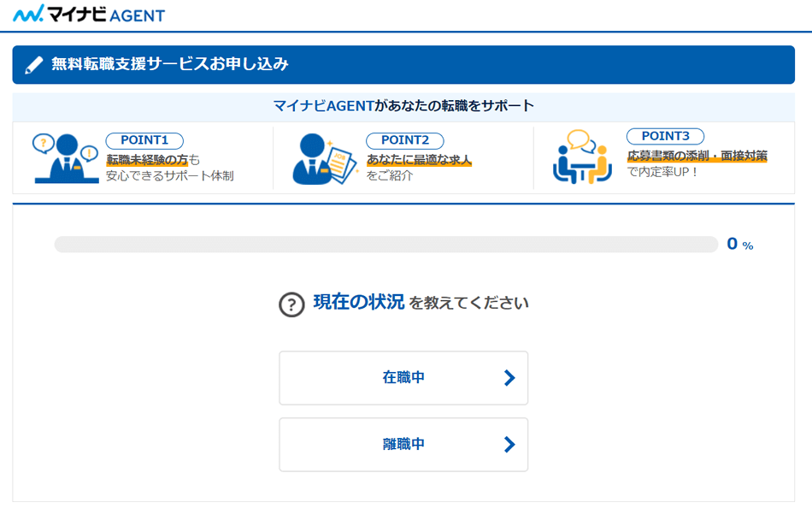
Task: Click the POINT1 label badge
Action: point(144,140)
